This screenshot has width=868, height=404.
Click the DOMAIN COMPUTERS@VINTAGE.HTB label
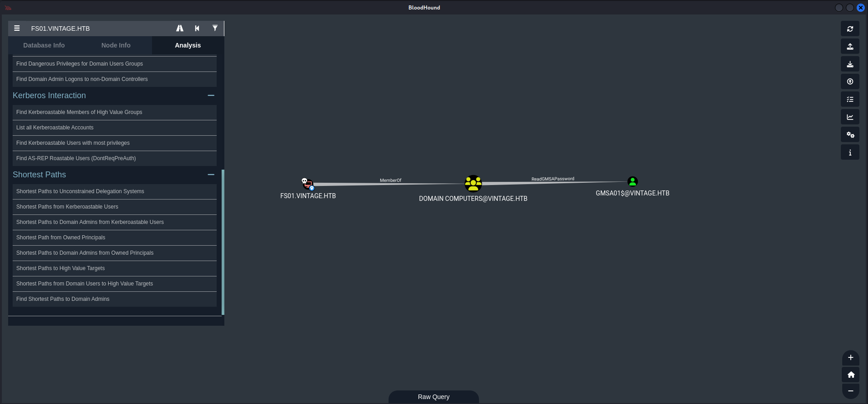pyautogui.click(x=473, y=199)
